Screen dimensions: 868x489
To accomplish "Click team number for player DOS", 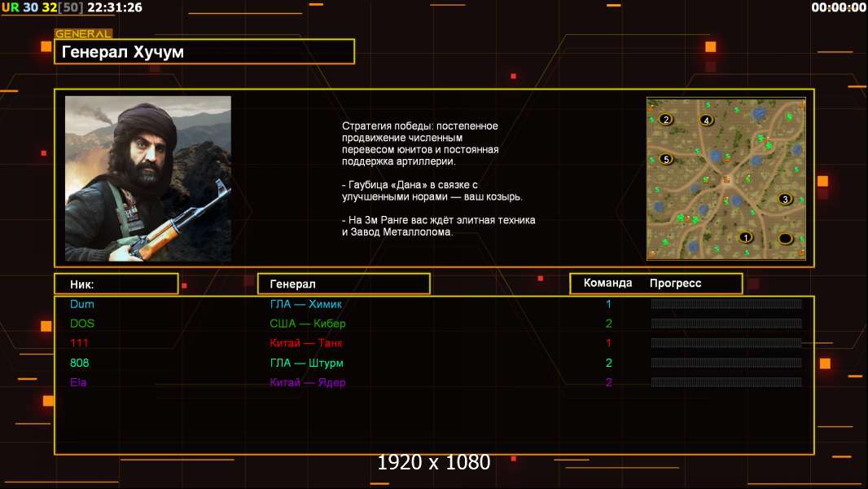I will (608, 324).
